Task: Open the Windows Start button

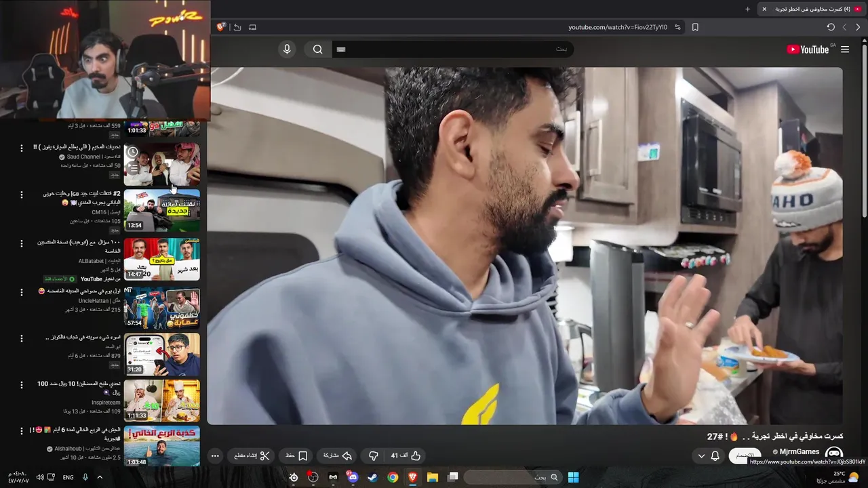Action: [x=573, y=477]
